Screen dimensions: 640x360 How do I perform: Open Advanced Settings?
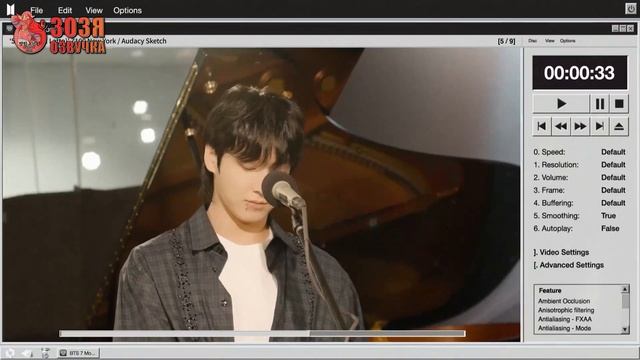coord(568,265)
